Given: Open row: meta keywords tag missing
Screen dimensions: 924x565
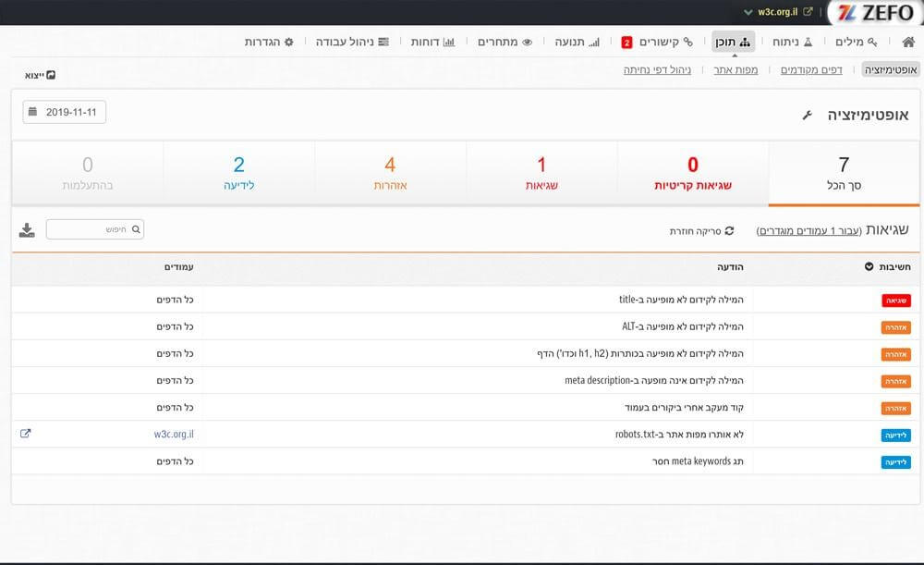Looking at the screenshot, I should (x=466, y=461).
